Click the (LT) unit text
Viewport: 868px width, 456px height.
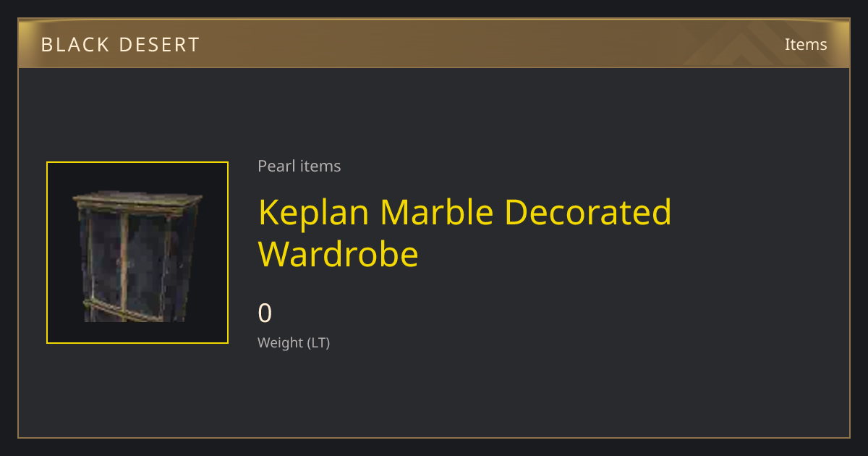(x=319, y=343)
